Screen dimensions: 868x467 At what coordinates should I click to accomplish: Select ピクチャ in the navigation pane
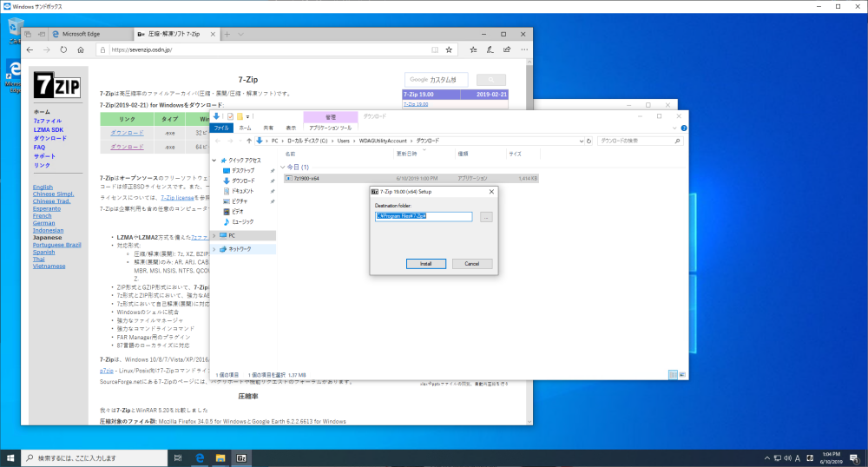[x=240, y=201]
